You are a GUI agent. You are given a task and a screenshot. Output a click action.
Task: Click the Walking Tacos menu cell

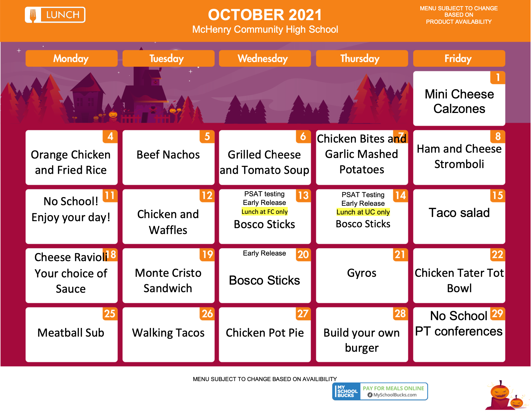[168, 335]
